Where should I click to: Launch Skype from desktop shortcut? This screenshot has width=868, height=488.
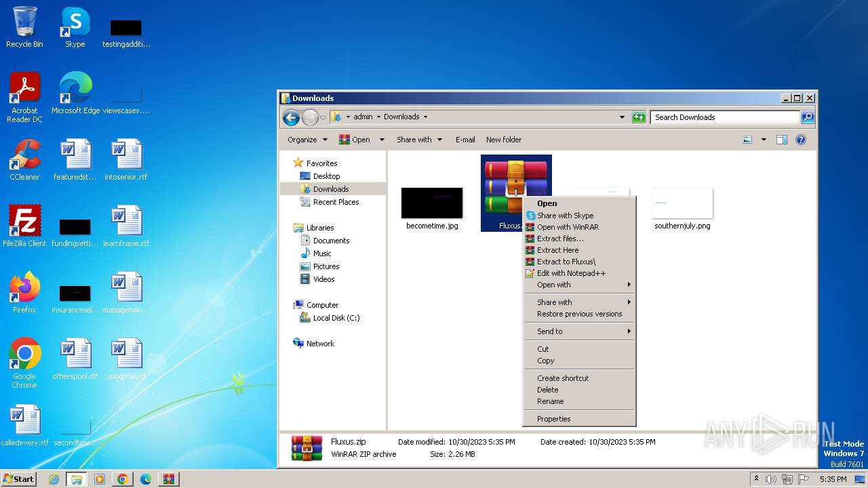pyautogui.click(x=75, y=27)
